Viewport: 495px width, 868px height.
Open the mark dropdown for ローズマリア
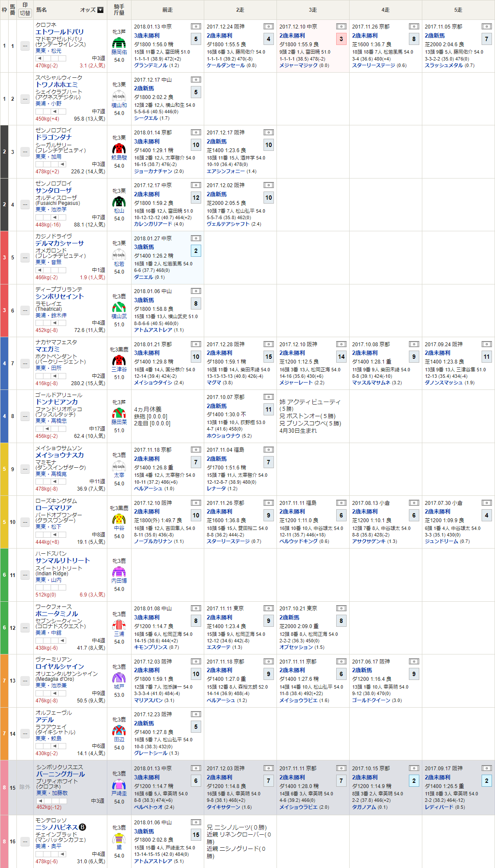click(25, 522)
